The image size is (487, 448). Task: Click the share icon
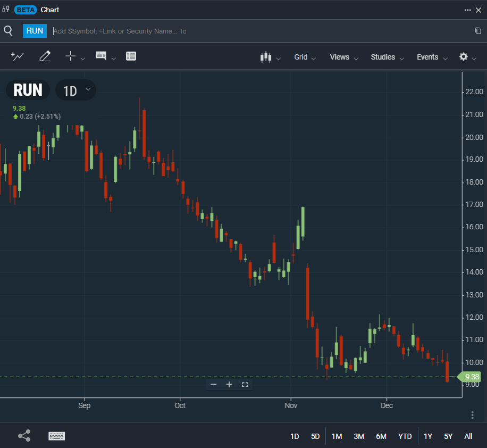[x=24, y=436]
